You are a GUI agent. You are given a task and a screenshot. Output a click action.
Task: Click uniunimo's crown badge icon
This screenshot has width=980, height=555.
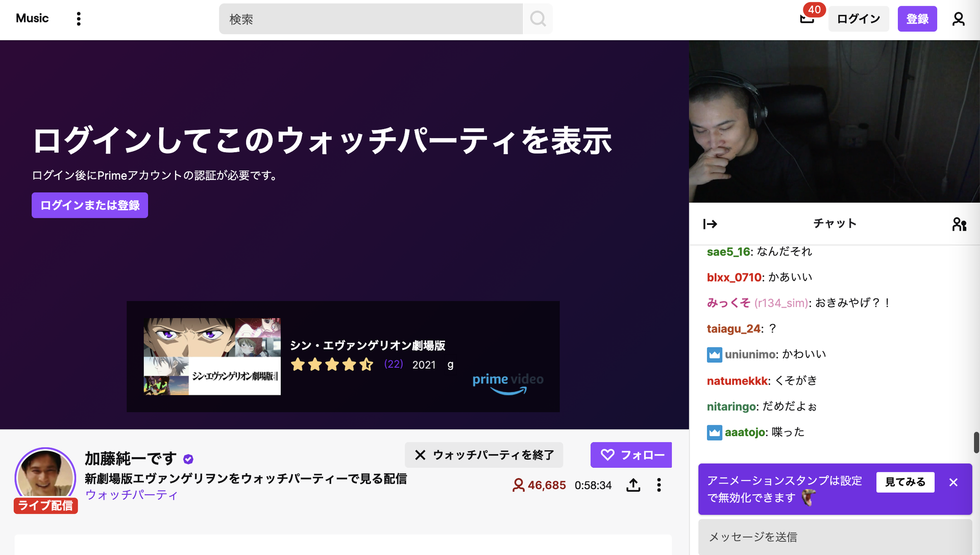pos(715,355)
